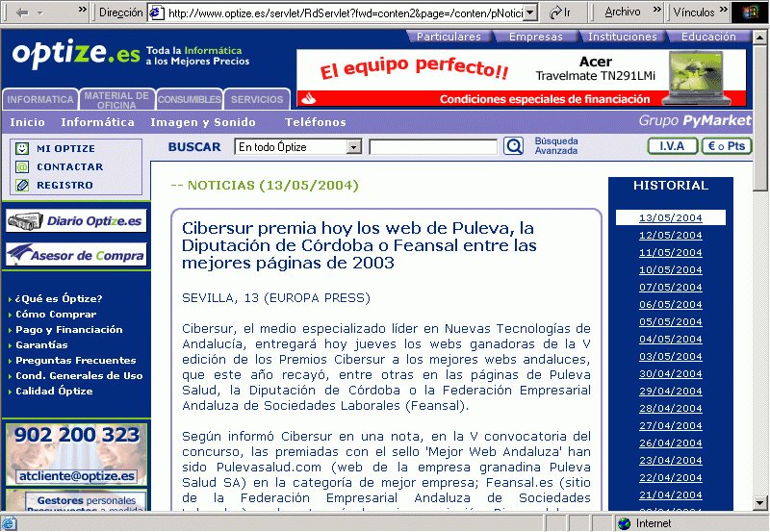Select 12/05/2004 in the Historial
The image size is (770, 532).
pyautogui.click(x=670, y=235)
